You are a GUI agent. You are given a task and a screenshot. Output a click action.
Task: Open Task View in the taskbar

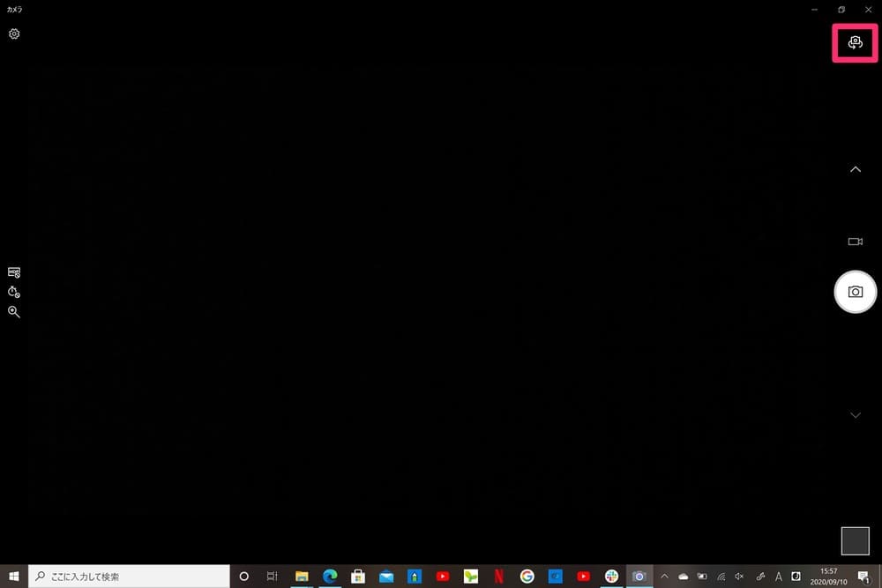273,577
